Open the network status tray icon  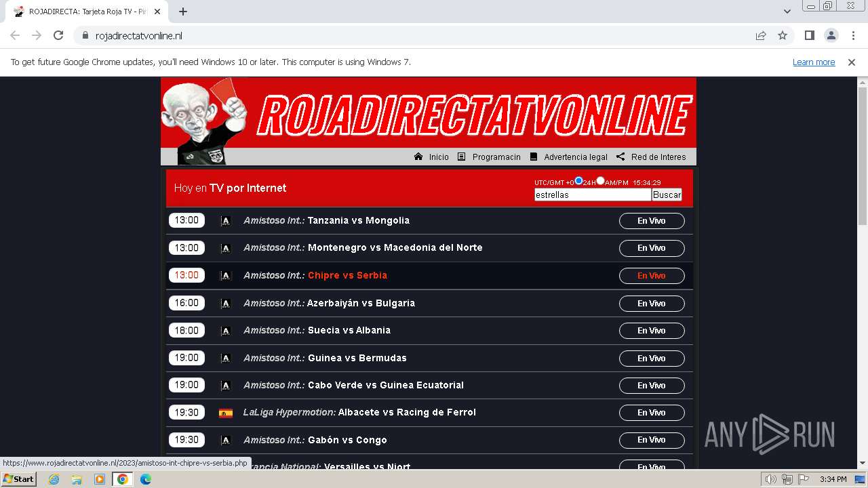tap(787, 480)
